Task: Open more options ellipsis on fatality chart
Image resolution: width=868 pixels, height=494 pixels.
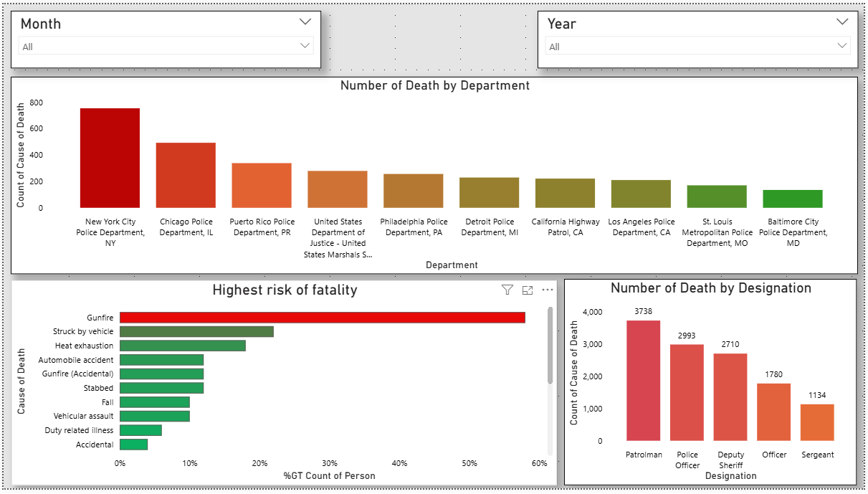Action: 548,290
